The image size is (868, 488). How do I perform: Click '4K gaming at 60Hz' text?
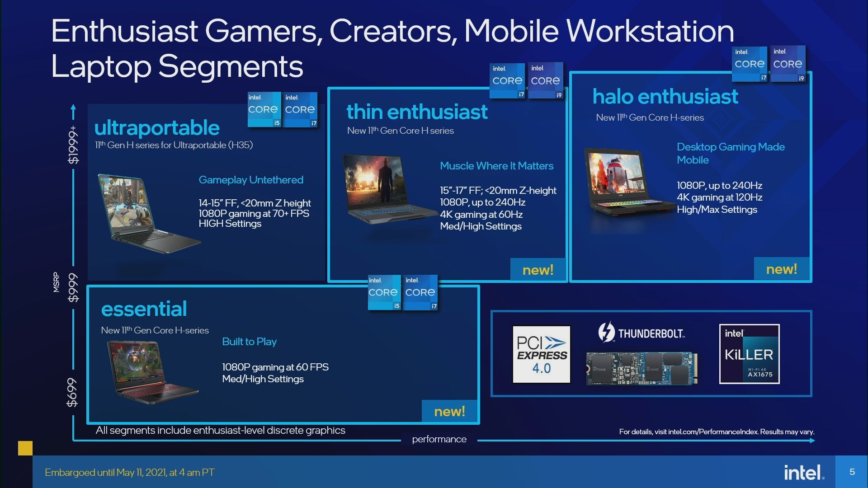(x=481, y=215)
